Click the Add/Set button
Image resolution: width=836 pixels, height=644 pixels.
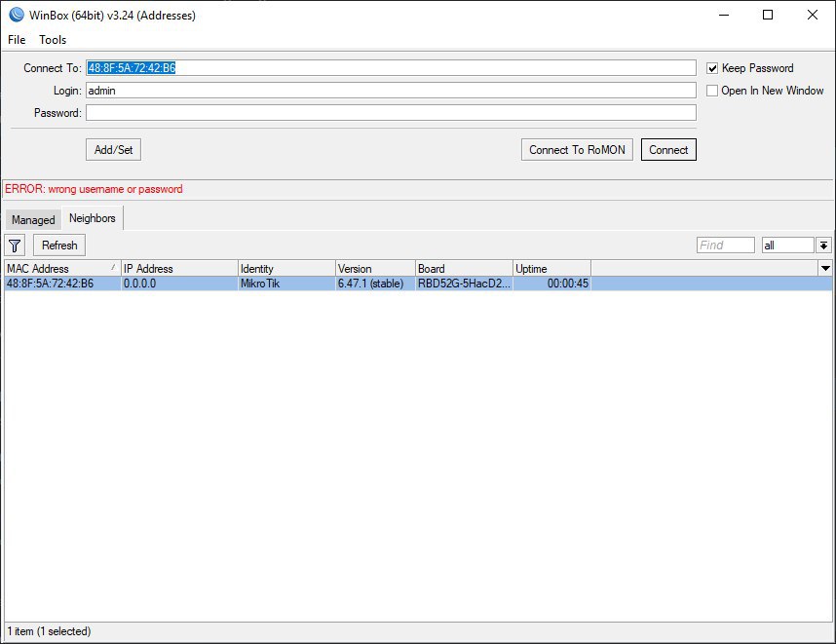pos(114,150)
